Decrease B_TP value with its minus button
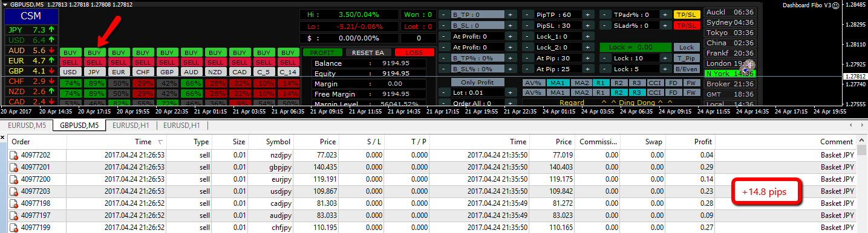 (443, 14)
